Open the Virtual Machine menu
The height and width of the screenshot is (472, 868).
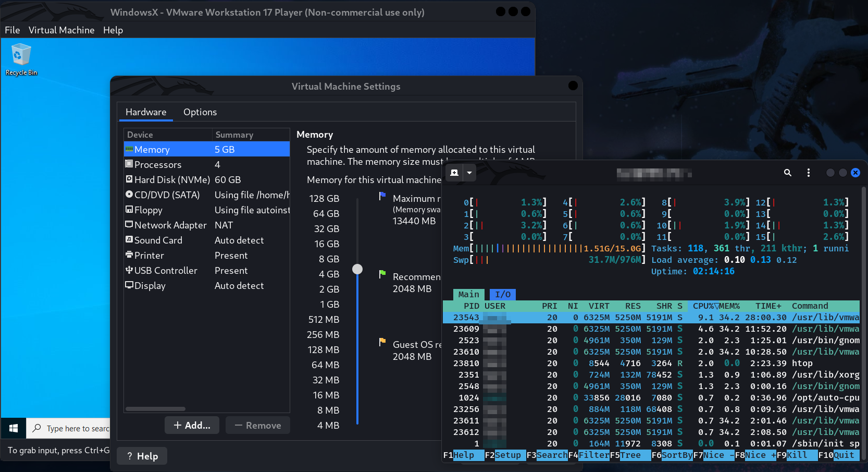61,30
